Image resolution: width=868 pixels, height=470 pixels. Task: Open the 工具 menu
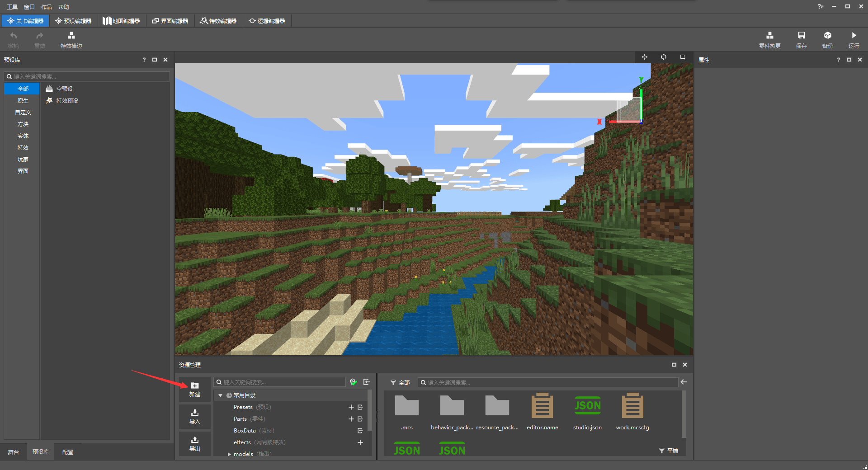tap(12, 7)
